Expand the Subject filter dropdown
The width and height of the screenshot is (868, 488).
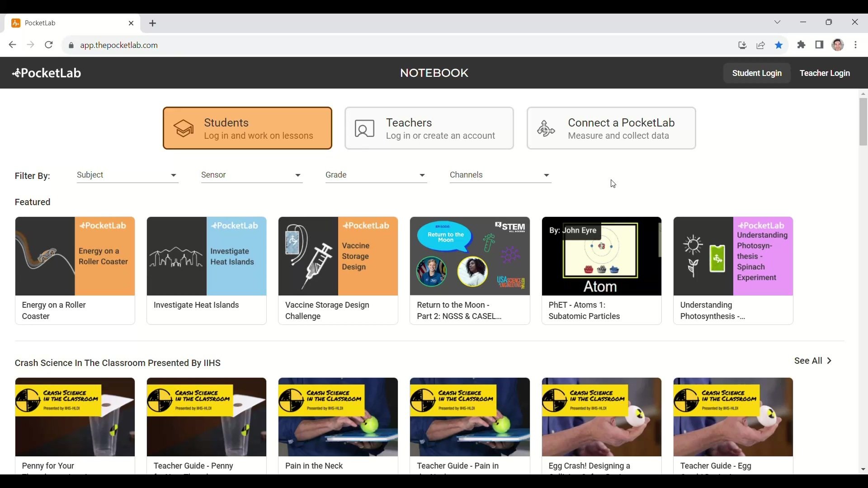pos(127,175)
